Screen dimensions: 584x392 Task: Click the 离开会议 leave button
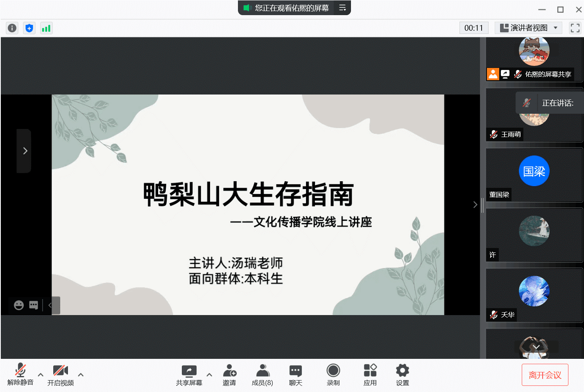(x=545, y=375)
